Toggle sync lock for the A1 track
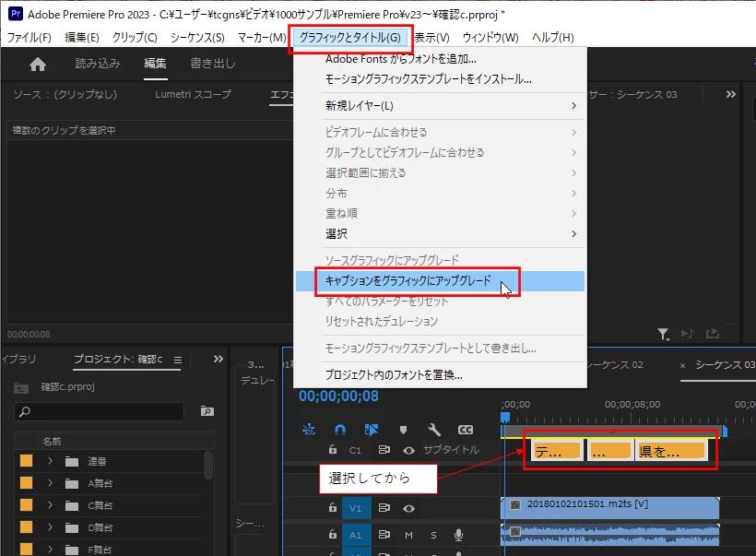This screenshot has width=756, height=556. [x=384, y=534]
